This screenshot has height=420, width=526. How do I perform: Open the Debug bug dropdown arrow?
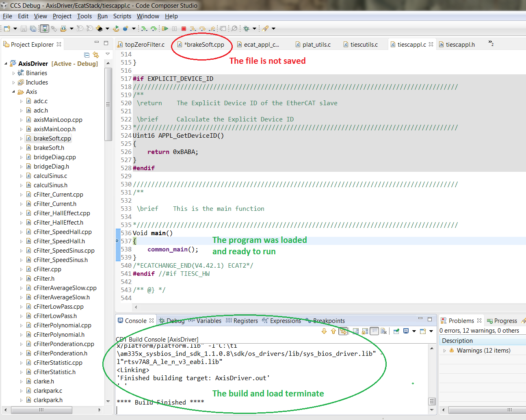pyautogui.click(x=254, y=28)
